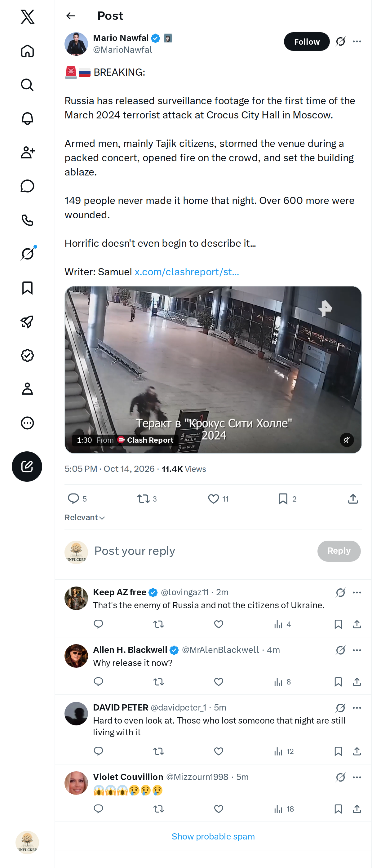Go to Bookmarks in left sidebar
The height and width of the screenshot is (868, 372).
(x=27, y=288)
